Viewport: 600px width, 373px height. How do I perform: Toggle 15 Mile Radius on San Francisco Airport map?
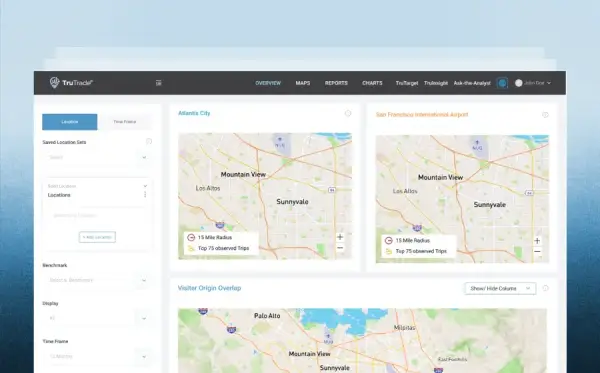407,241
